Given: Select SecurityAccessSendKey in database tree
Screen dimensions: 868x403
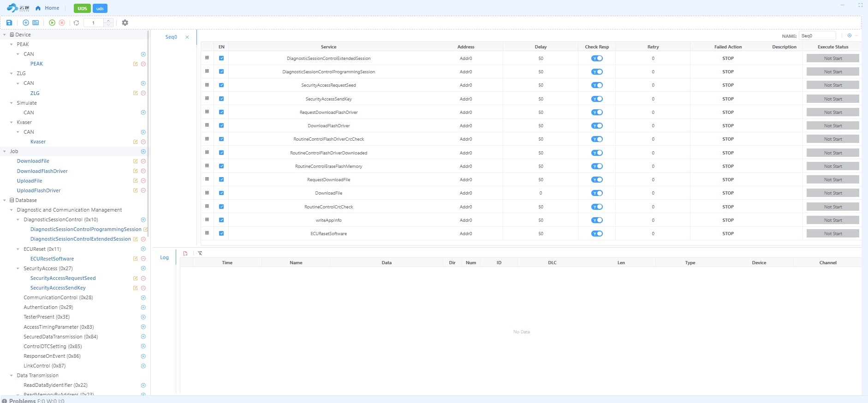Looking at the screenshot, I should 58,288.
